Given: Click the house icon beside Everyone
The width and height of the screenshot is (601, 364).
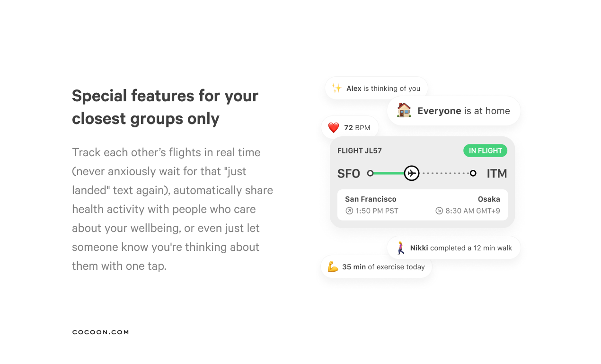Looking at the screenshot, I should pyautogui.click(x=404, y=111).
